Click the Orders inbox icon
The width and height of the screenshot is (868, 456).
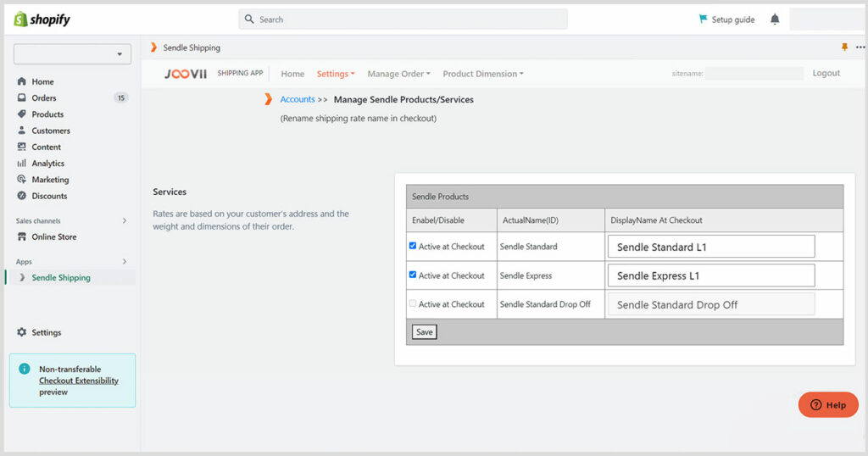click(21, 97)
